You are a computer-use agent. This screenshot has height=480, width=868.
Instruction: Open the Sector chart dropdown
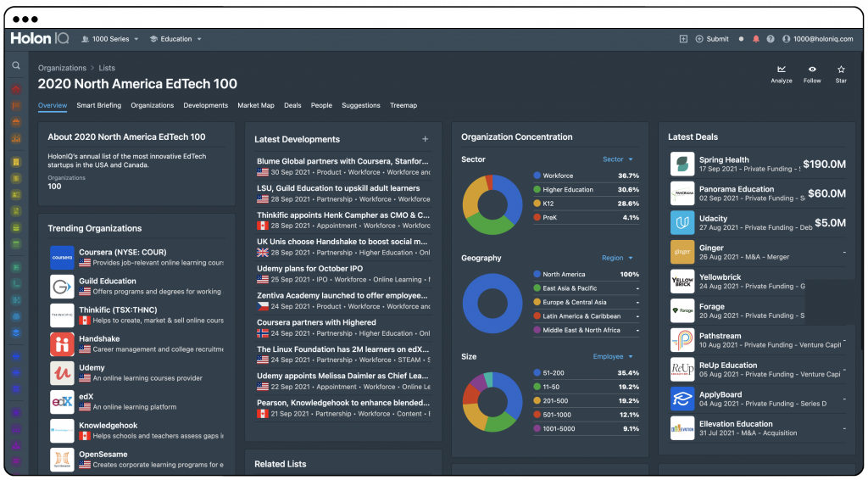point(617,159)
